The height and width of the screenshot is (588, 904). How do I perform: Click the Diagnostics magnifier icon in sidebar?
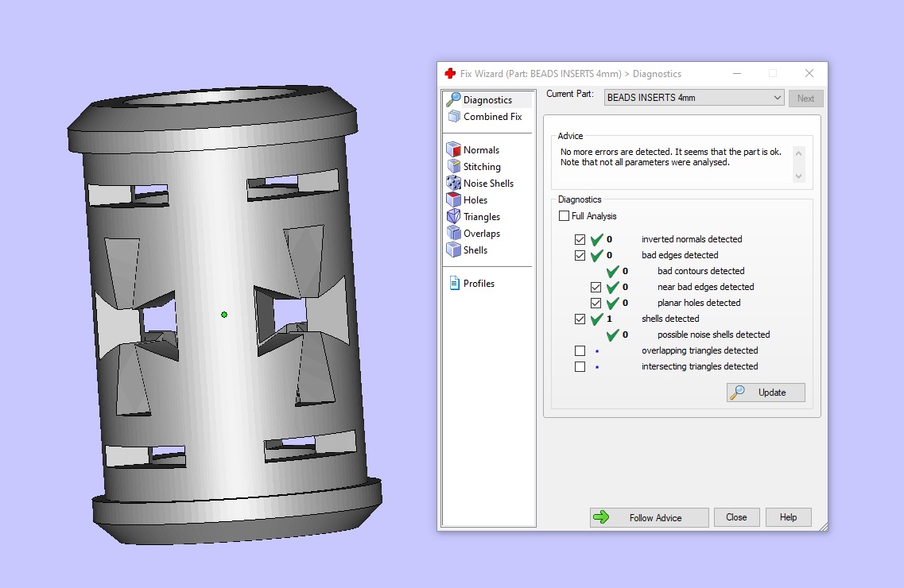click(453, 99)
